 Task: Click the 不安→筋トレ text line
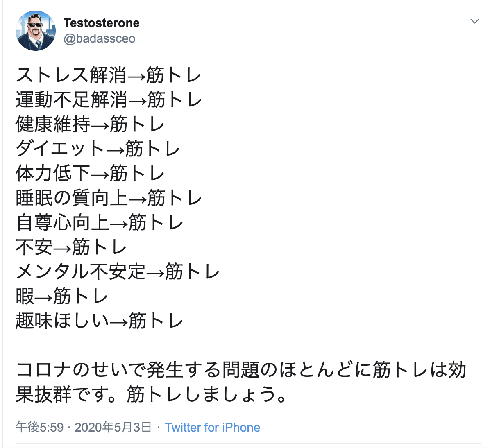click(71, 247)
